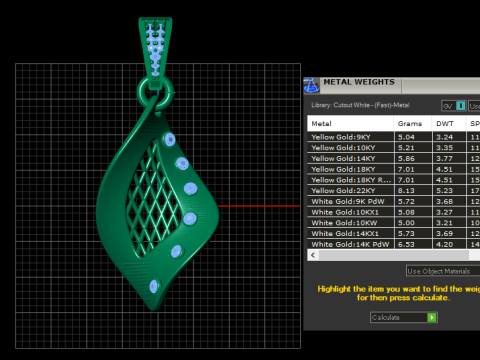480x360 pixels.
Task: Click the 3.69 DWT value
Action: (x=444, y=233)
